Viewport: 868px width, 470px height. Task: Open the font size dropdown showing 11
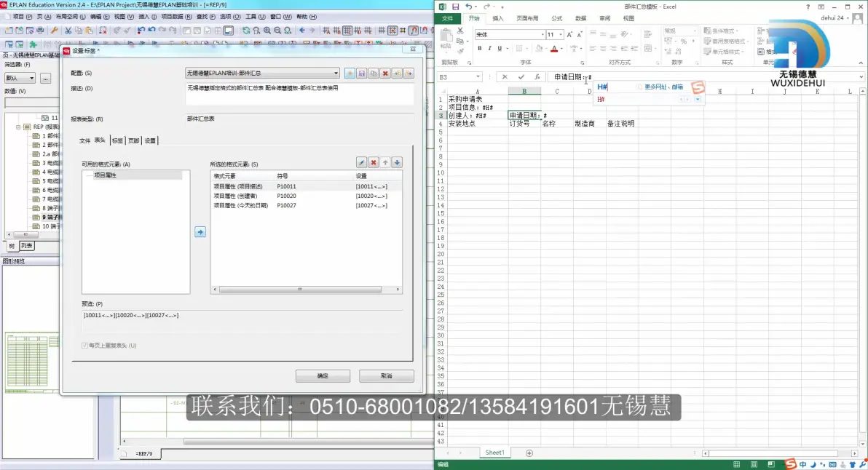[561, 34]
